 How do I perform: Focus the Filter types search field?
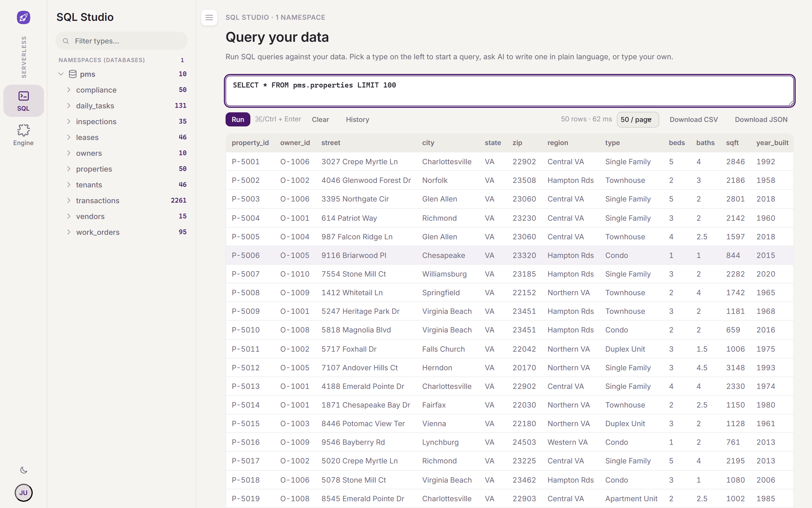coord(122,41)
